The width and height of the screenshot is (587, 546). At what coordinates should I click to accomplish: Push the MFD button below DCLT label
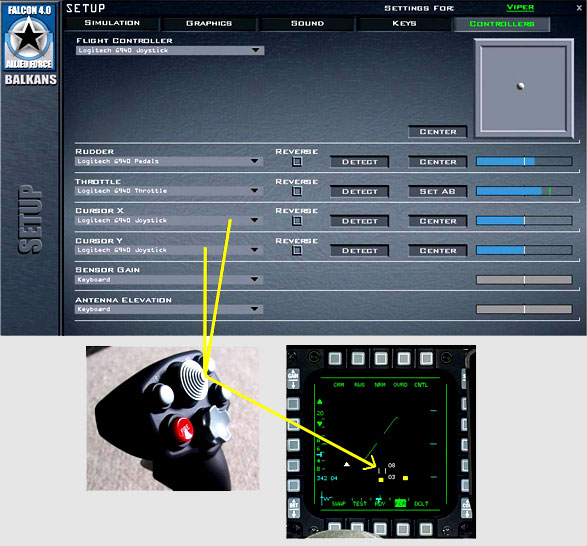[x=426, y=529]
